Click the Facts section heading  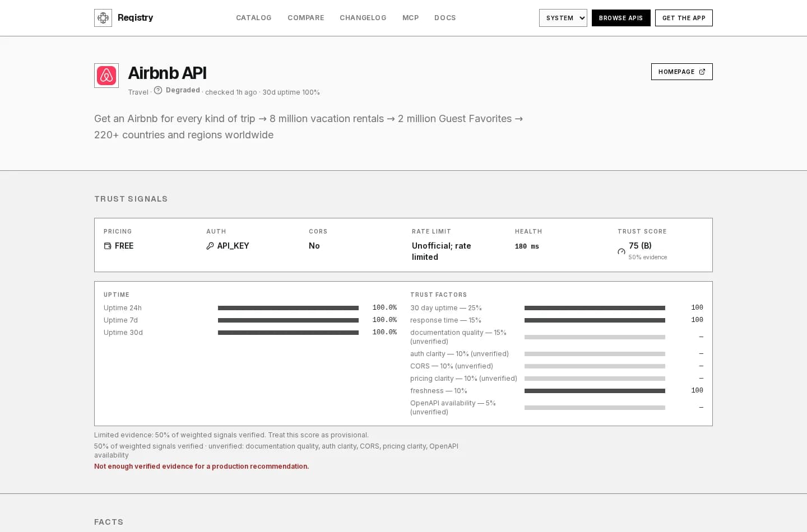click(109, 522)
